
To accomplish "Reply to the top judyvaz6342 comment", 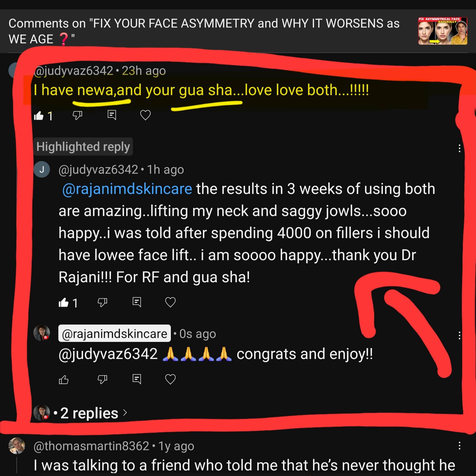I will point(112,115).
